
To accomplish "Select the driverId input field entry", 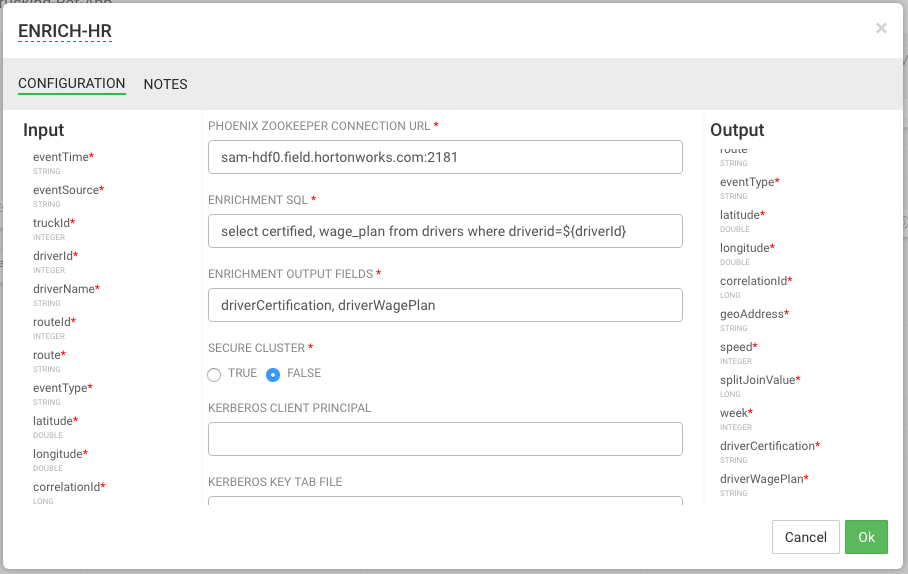I will [54, 256].
